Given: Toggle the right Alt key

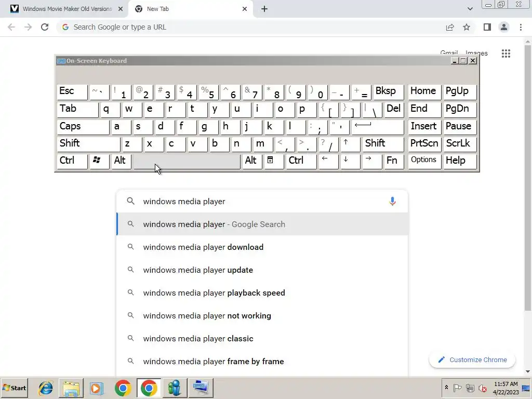Looking at the screenshot, I should (x=252, y=162).
